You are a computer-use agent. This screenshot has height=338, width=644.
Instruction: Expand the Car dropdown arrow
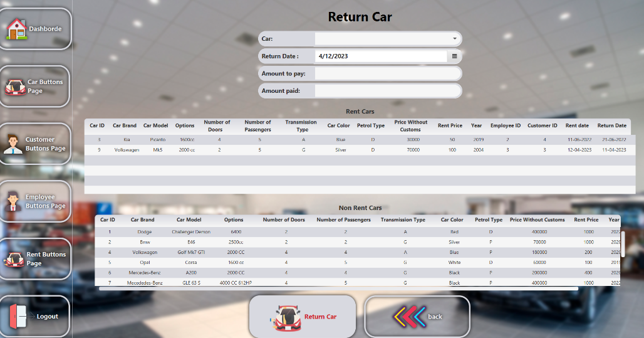click(455, 39)
